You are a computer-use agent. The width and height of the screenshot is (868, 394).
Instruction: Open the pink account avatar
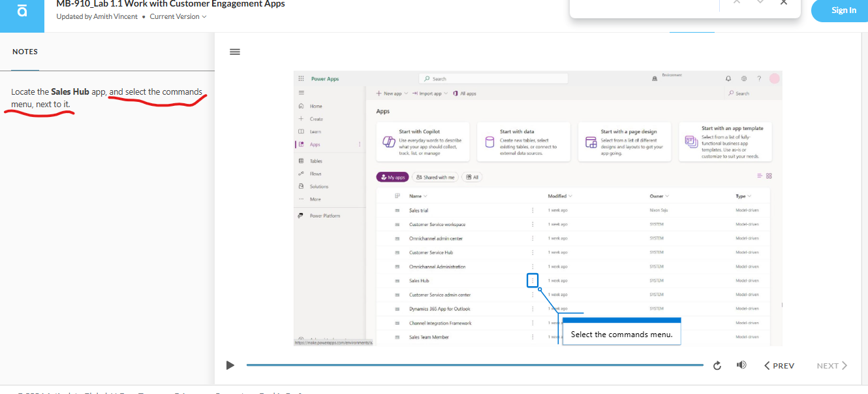775,78
